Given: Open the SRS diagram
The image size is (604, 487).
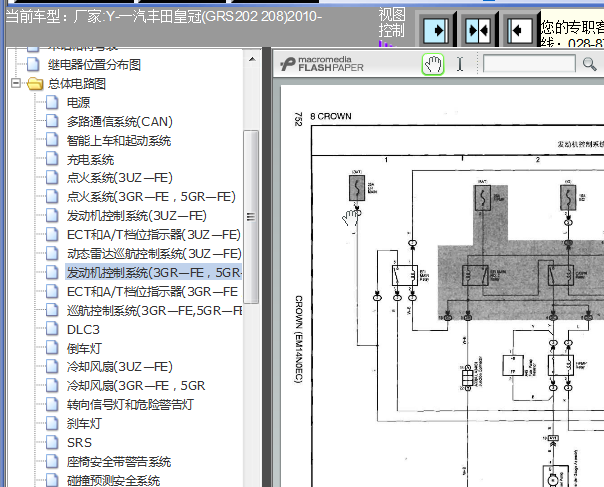Looking at the screenshot, I should coord(79,443).
